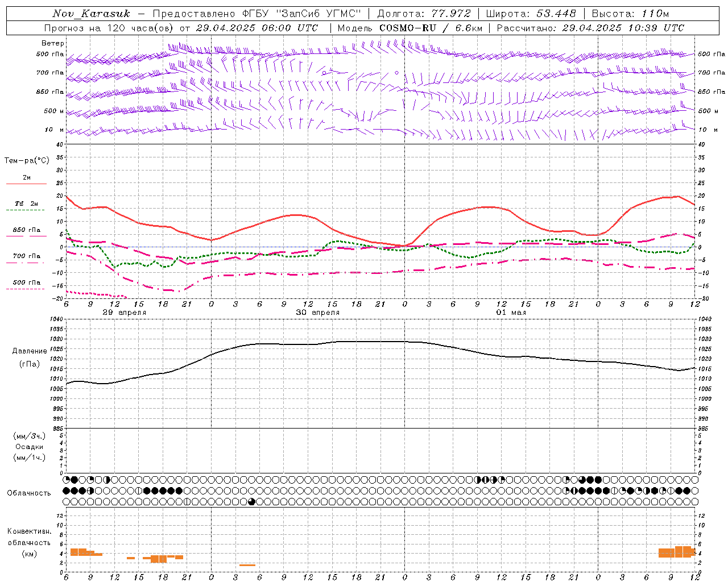
Task: Click the (мм/1ч.) precipitation unit label
Action: coord(29,458)
